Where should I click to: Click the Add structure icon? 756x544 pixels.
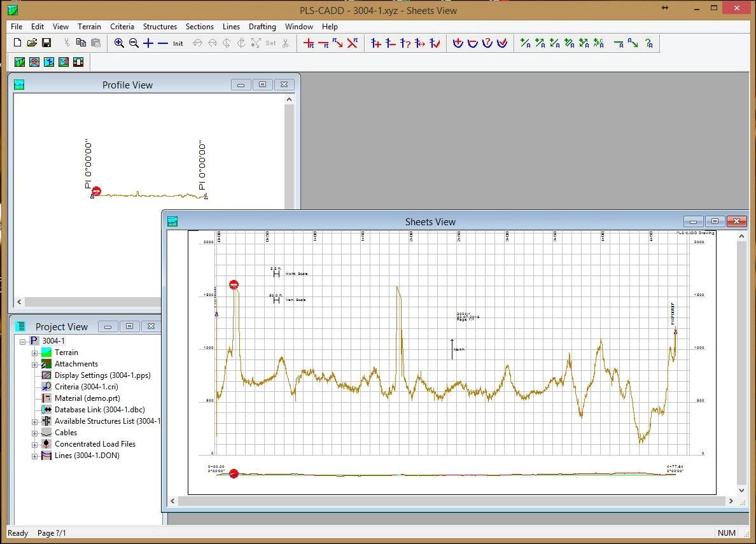point(376,43)
